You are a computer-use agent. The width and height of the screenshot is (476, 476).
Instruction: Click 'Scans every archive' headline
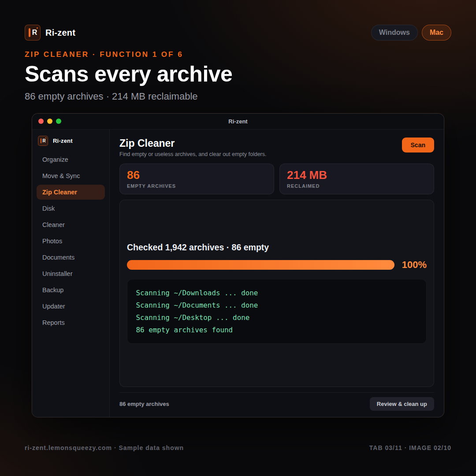pos(128,74)
